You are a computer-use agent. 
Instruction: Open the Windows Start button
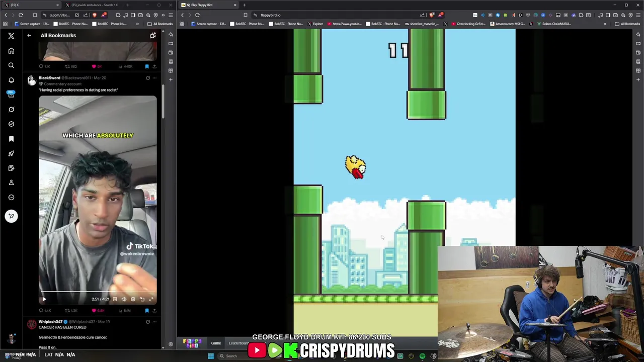[x=211, y=356]
